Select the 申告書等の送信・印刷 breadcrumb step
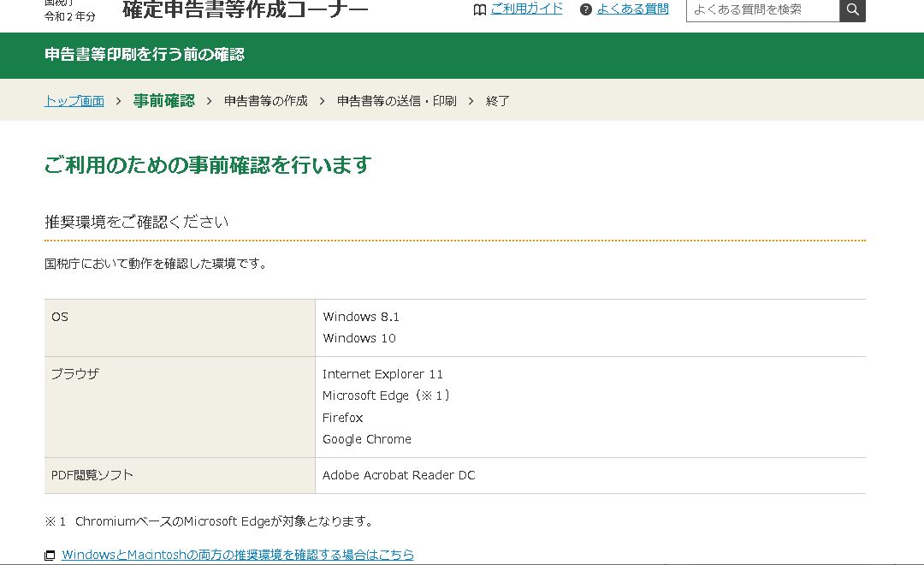The width and height of the screenshot is (924, 565). tap(396, 101)
